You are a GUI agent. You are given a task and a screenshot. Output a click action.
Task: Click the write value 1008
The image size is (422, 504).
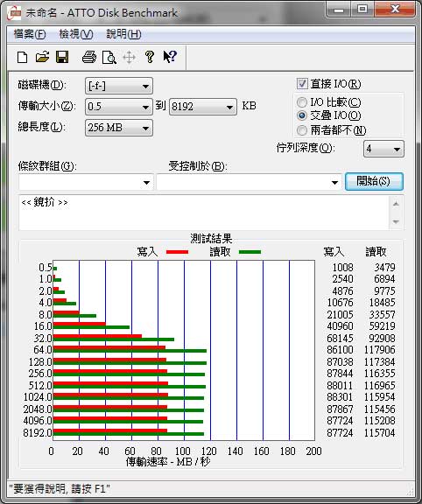[342, 268]
